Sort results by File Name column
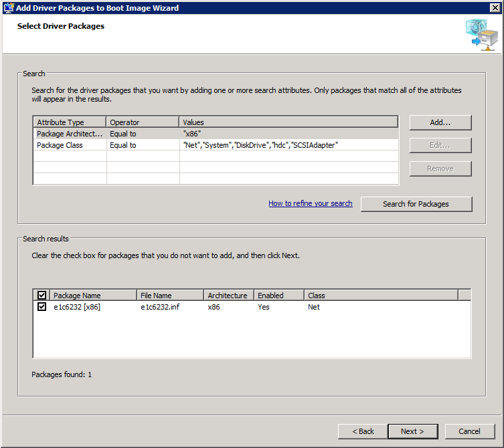Screen dimensions: 504x448 (x=170, y=295)
